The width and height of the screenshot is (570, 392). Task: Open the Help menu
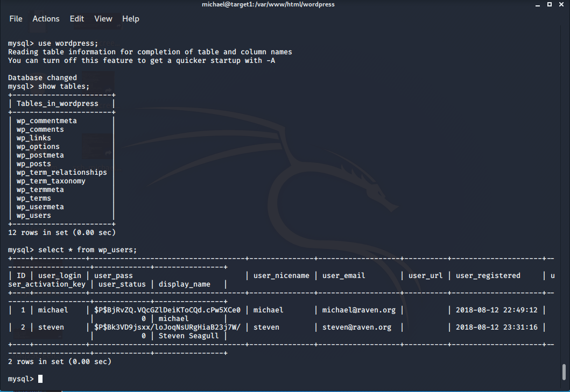coord(130,18)
